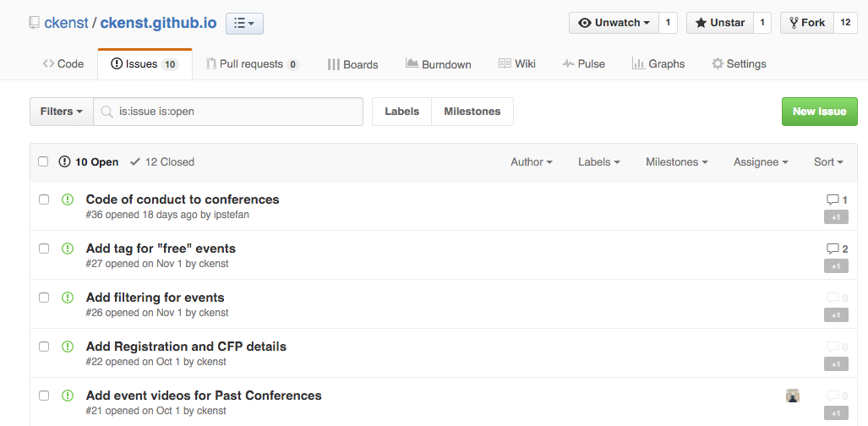Viewport: 868px width, 426px height.
Task: Click open-issue icon for Add filtering for events
Action: click(x=68, y=298)
